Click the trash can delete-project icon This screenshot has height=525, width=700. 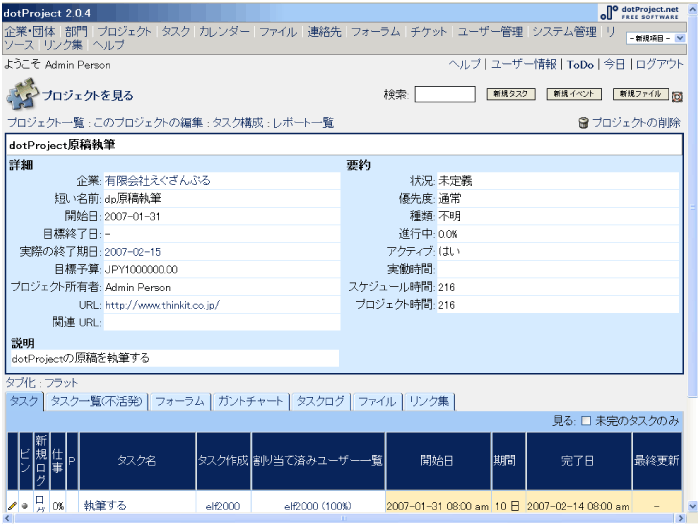point(583,123)
